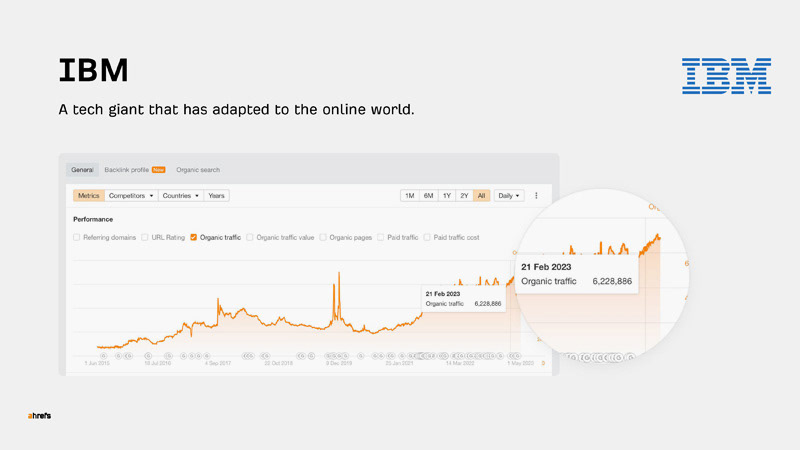This screenshot has width=800, height=450.
Task: Set the chart range to 1M
Action: point(410,196)
